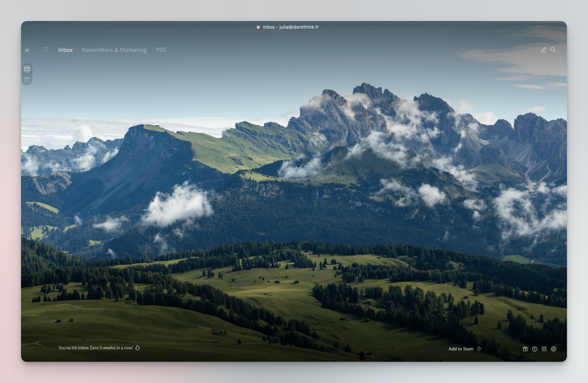588x383 pixels.
Task: Open the mail view in left sidebar
Action: (27, 69)
